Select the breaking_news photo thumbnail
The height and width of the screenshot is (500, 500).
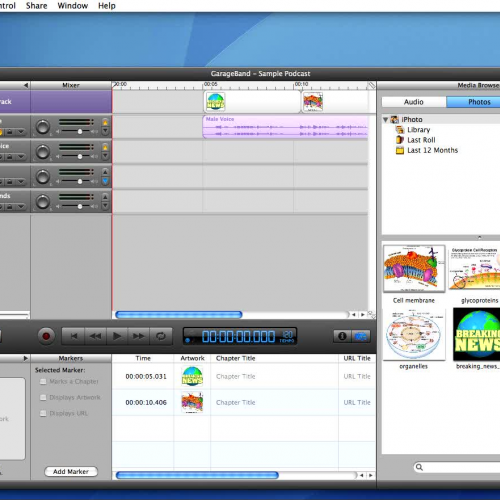[477, 334]
